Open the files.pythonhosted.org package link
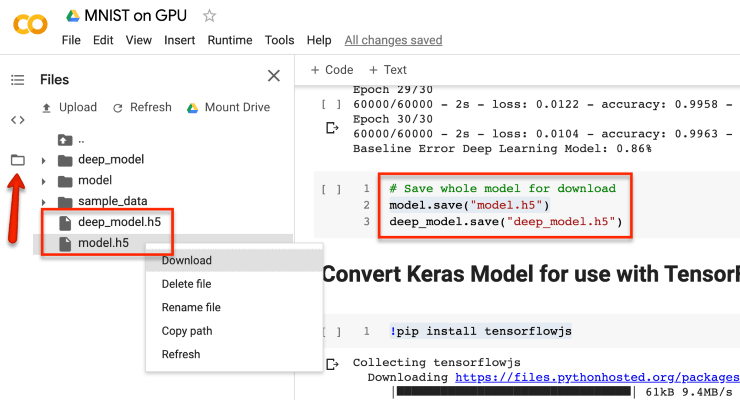 pyautogui.click(x=597, y=377)
